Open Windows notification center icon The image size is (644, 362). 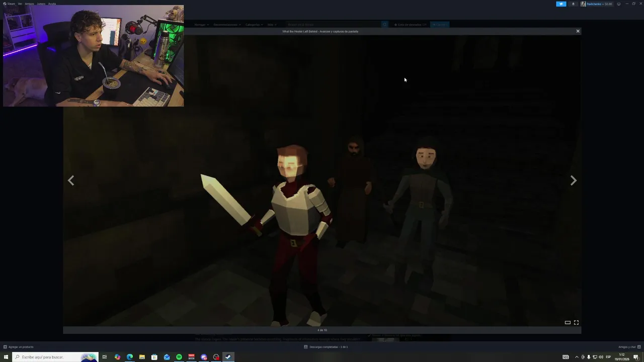(x=636, y=357)
